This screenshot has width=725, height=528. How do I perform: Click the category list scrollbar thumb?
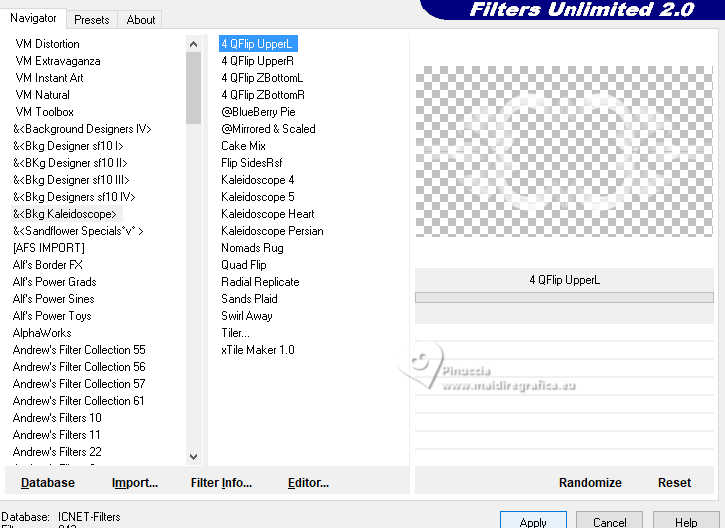(x=193, y=88)
